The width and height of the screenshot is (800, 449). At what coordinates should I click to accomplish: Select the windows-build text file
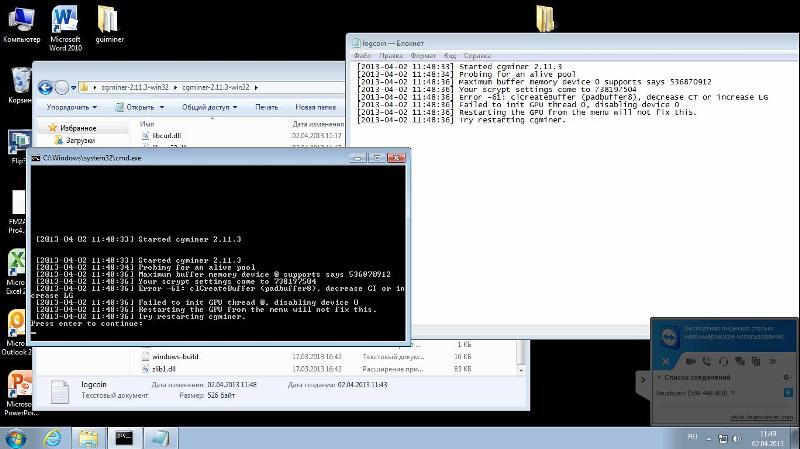(x=174, y=357)
